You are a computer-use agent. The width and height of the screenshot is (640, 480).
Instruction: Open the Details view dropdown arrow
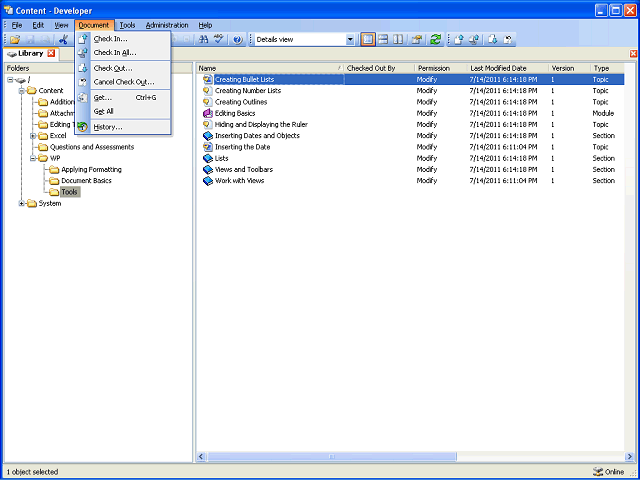[x=350, y=40]
